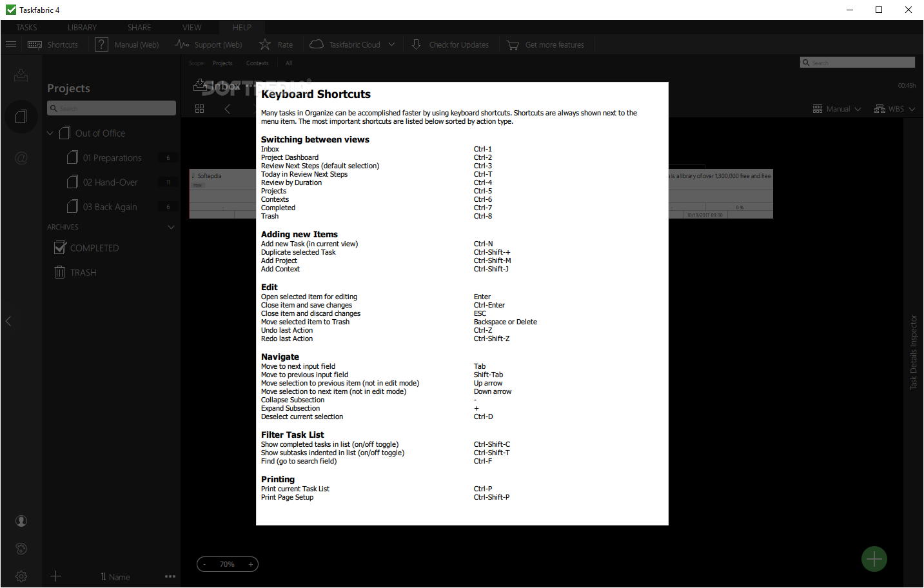Click the green add task button

[x=874, y=559]
